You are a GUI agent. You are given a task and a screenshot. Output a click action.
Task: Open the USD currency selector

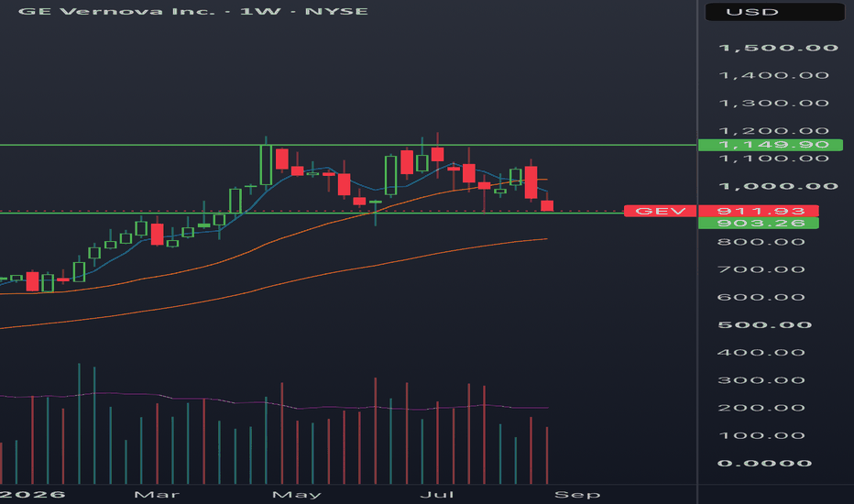coord(774,12)
